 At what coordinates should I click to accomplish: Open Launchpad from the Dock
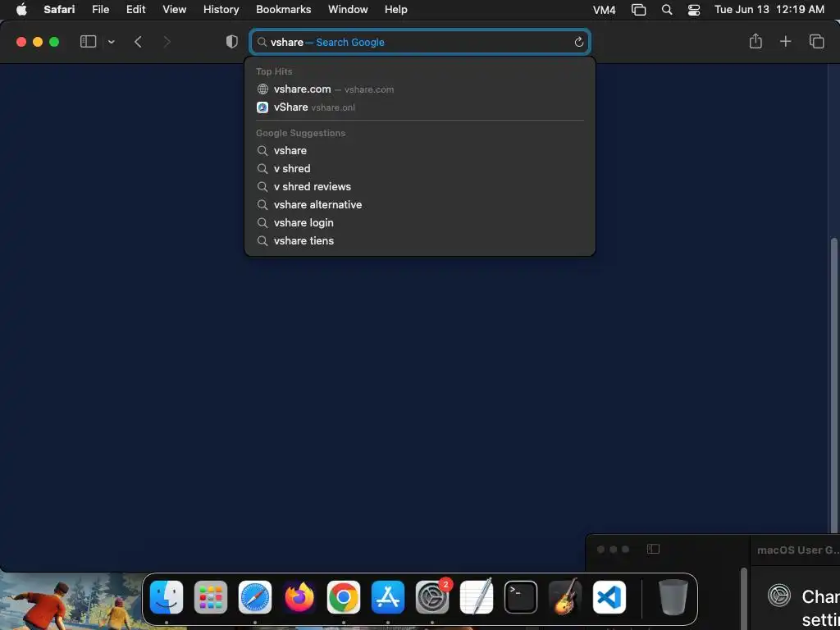point(211,597)
